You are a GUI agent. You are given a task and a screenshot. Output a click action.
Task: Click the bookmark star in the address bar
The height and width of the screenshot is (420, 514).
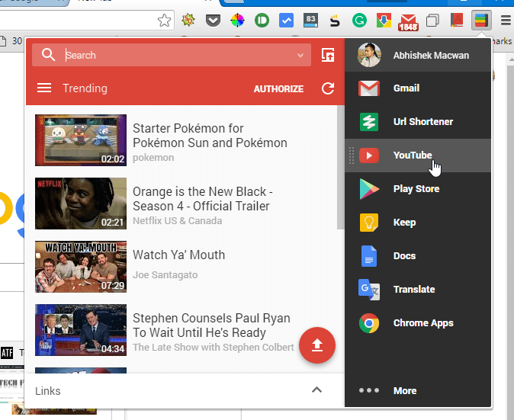[164, 21]
